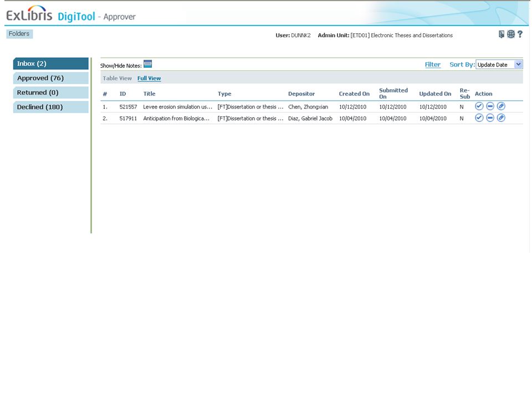
Task: Click Updated On 10/12/2010 cell
Action: [x=433, y=107]
